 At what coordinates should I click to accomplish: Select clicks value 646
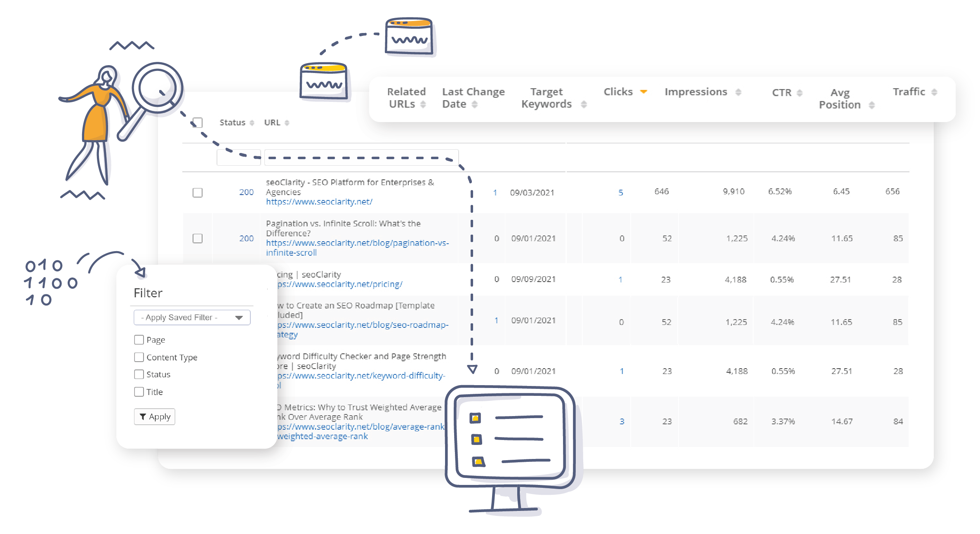pos(662,191)
